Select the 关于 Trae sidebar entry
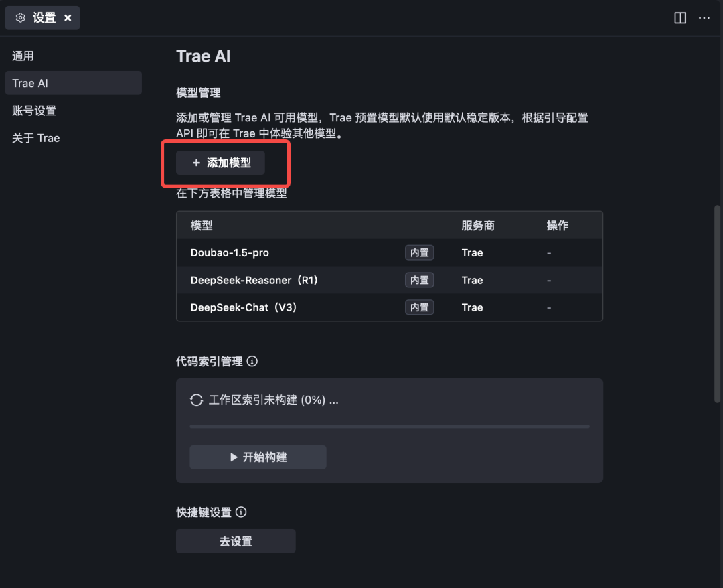Image resolution: width=723 pixels, height=588 pixels. 35,137
